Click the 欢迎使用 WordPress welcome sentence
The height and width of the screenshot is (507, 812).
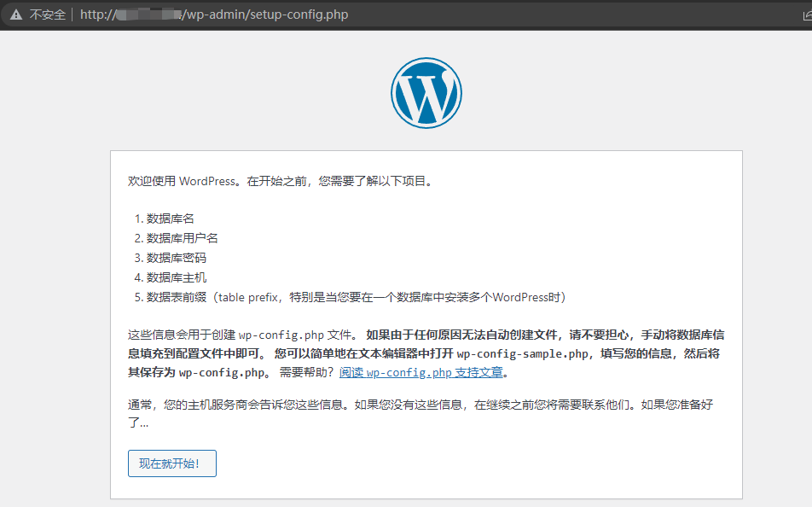pos(280,181)
